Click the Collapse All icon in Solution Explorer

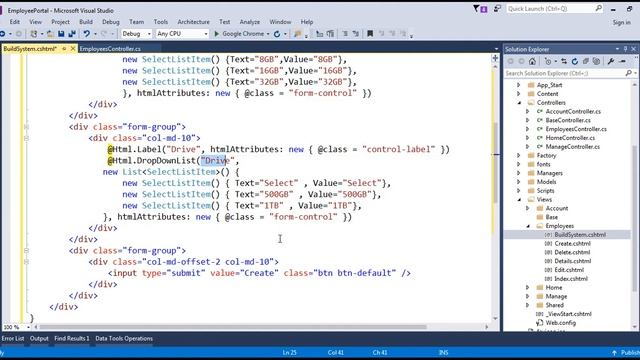click(586, 61)
